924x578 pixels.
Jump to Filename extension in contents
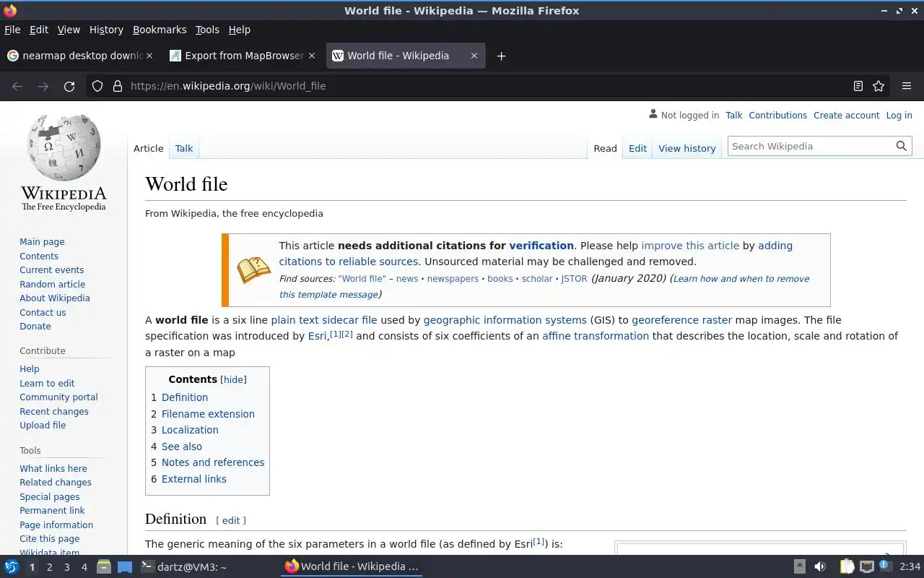pos(208,414)
